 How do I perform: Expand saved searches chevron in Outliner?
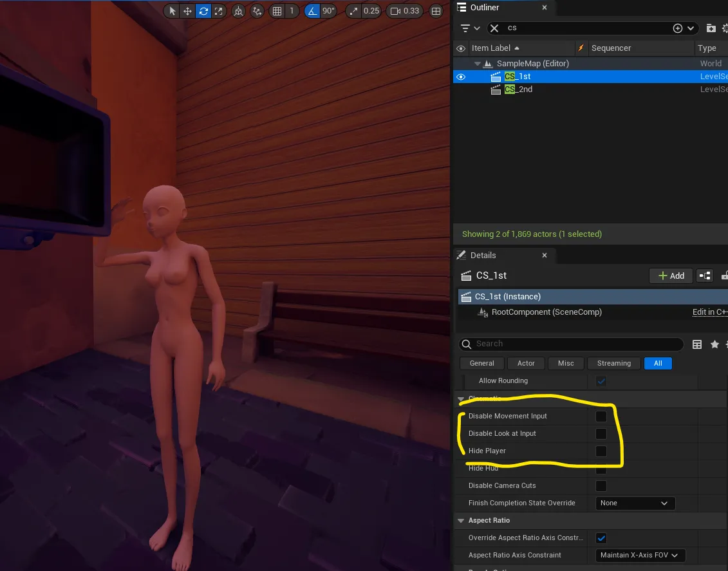tap(691, 28)
